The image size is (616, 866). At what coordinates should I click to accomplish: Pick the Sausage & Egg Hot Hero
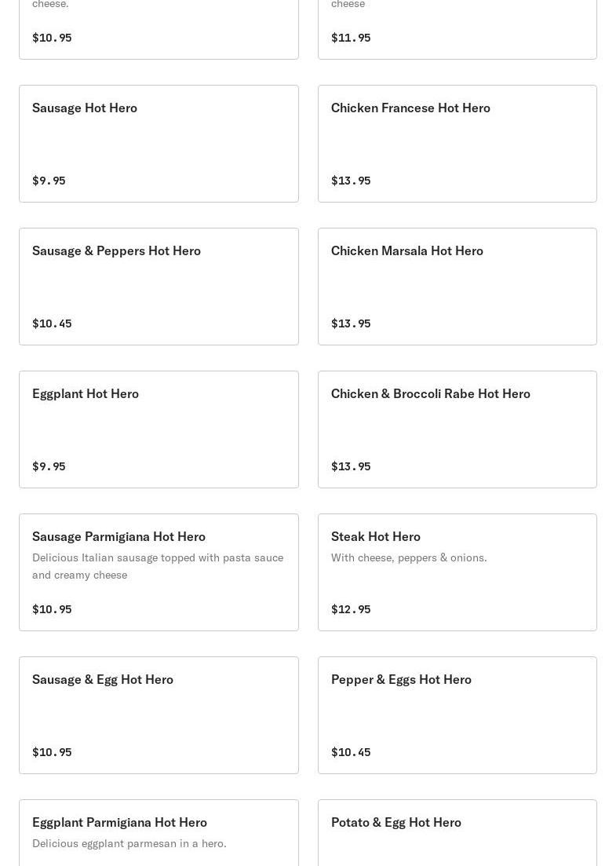159,715
